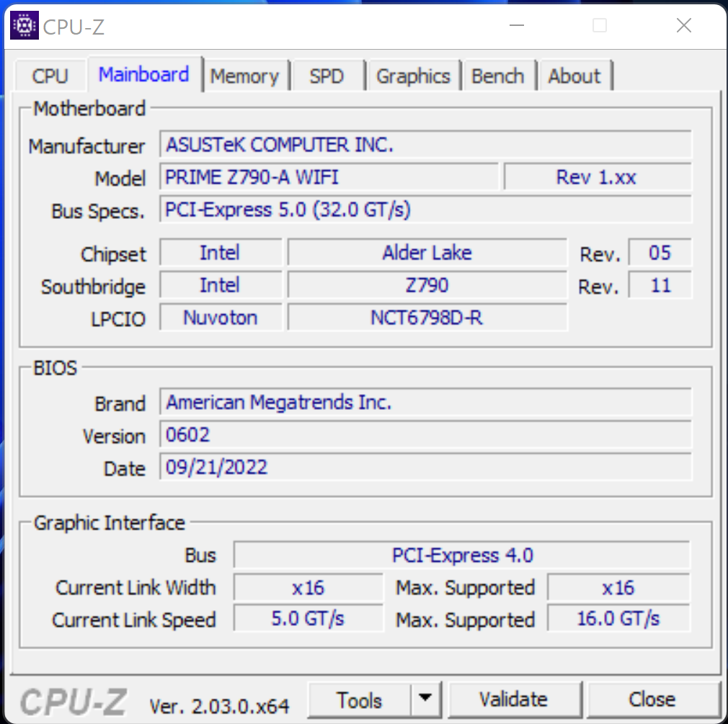Open the Memory tab
728x724 pixels.
(x=245, y=76)
